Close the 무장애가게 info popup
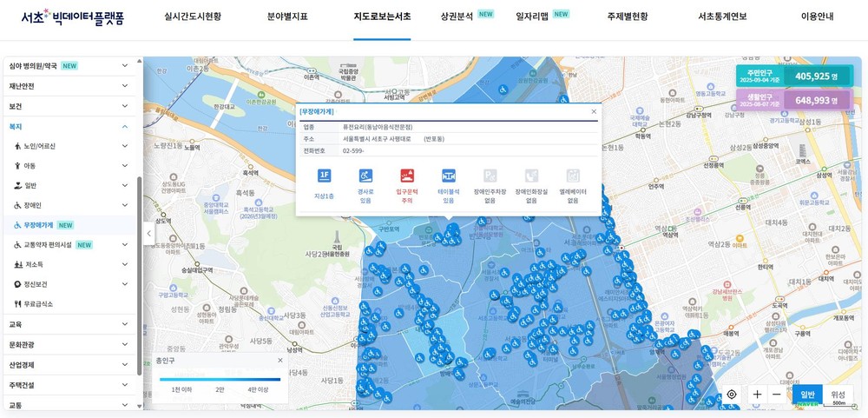Viewport: 868px width, 418px height. tap(594, 111)
